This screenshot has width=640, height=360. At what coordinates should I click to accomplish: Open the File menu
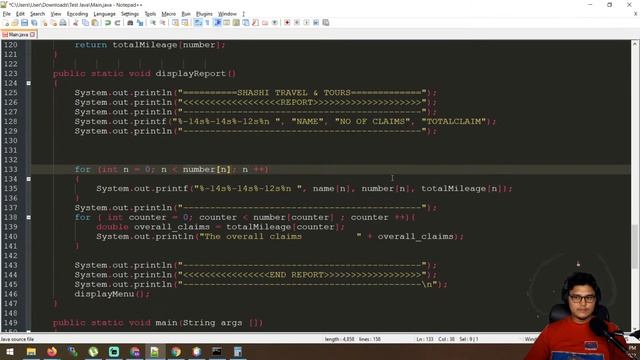click(7, 14)
